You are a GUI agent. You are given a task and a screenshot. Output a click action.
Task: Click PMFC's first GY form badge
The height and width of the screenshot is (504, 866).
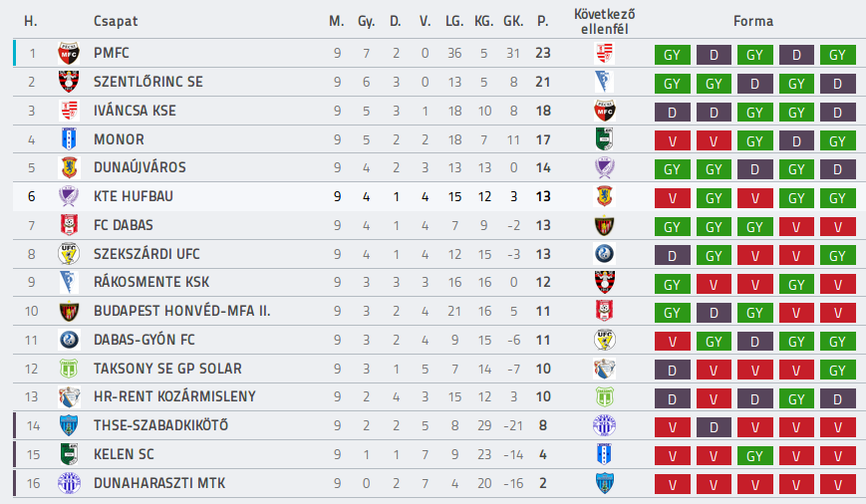672,55
